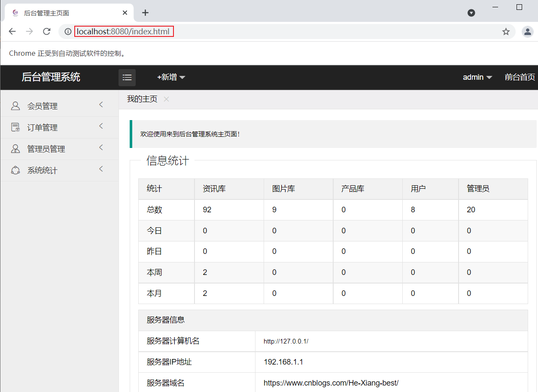Click the 服务器计算机名 label

[x=173, y=341]
